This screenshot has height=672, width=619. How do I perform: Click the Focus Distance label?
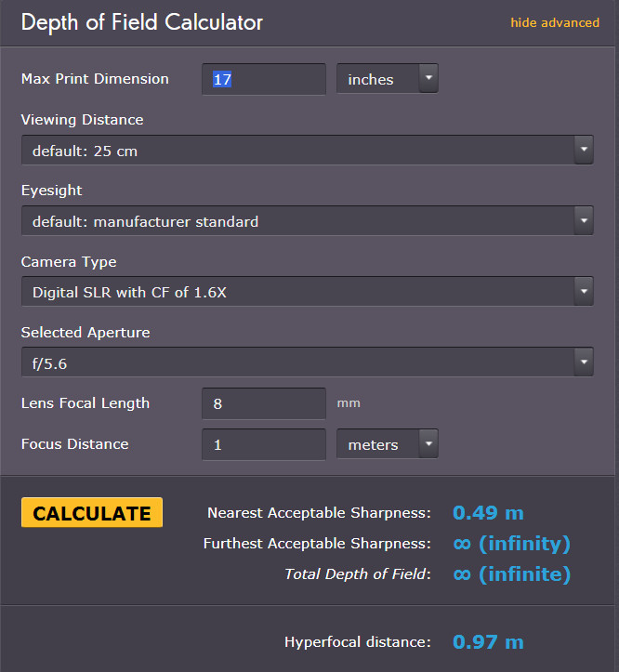(x=75, y=444)
